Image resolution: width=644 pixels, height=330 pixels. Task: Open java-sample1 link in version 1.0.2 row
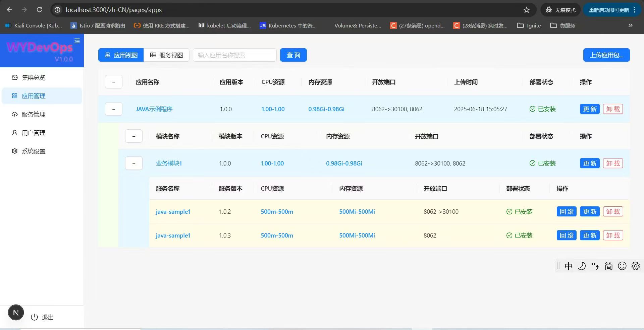point(173,211)
